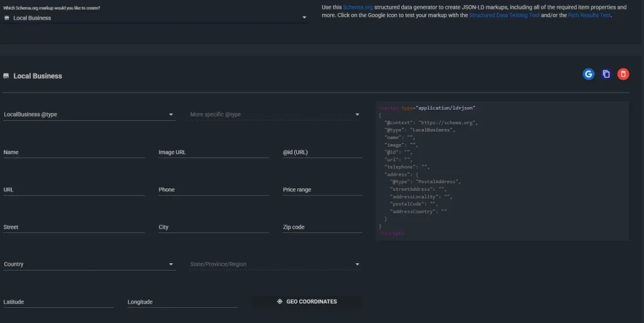The height and width of the screenshot is (323, 644).
Task: Click the application/ld+json script tag line
Action: coord(428,108)
